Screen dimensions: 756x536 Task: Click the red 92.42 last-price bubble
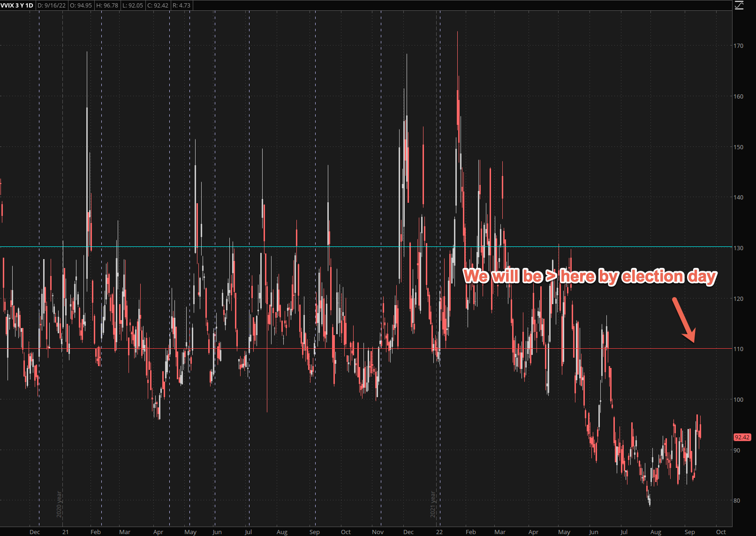coord(742,437)
